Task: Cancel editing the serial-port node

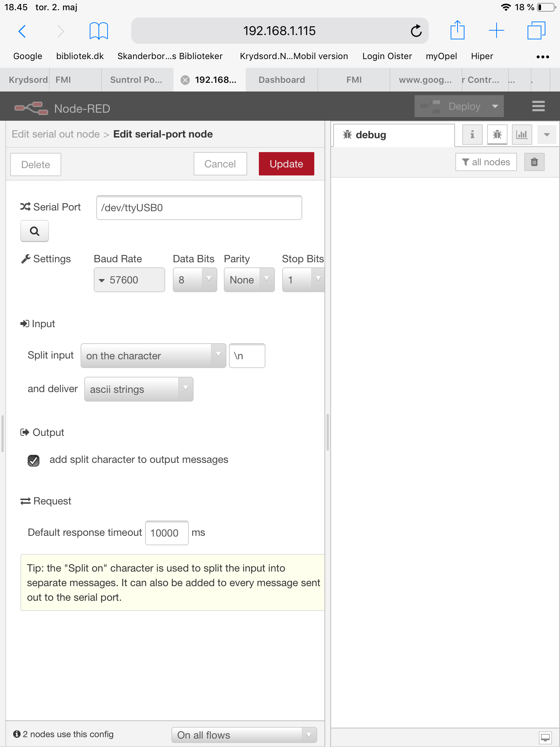Action: pos(220,164)
